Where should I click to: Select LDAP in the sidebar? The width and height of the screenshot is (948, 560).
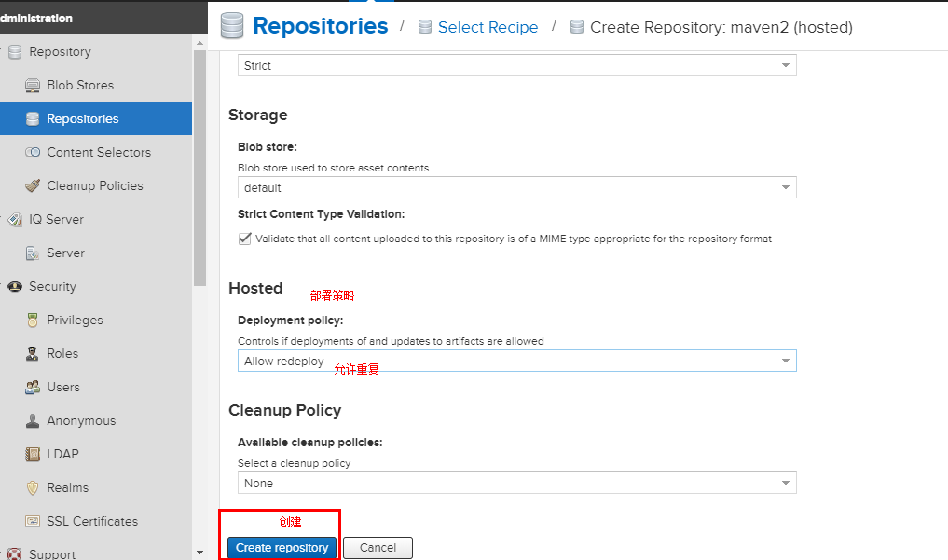pyautogui.click(x=62, y=455)
